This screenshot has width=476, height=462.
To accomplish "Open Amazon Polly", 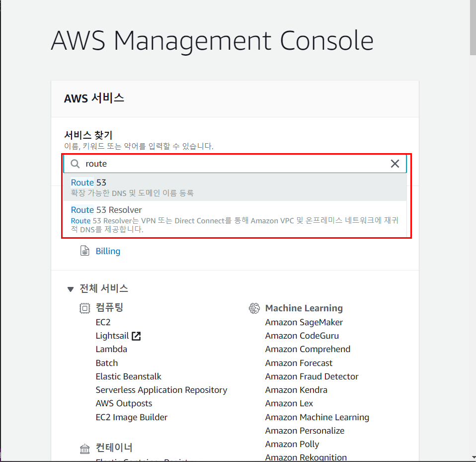I will 292,445.
